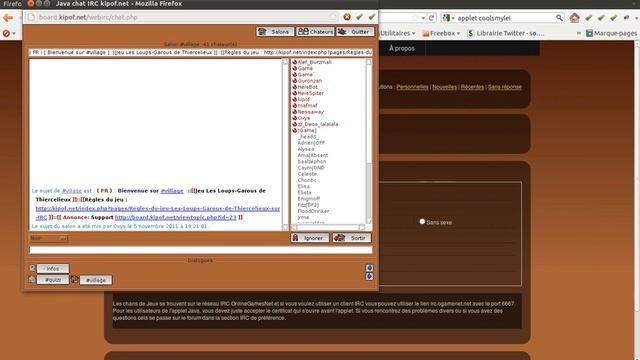
Task: Select user HeisBot in user list
Action: point(307,87)
